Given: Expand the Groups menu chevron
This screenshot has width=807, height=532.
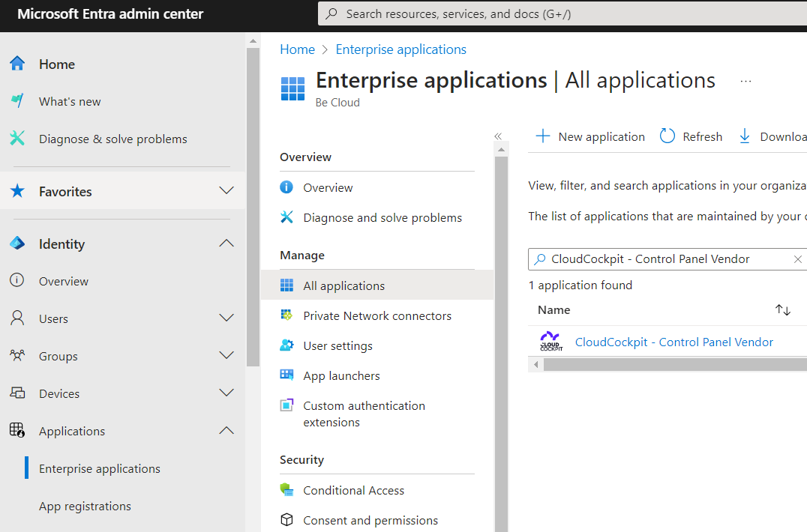Looking at the screenshot, I should (x=226, y=355).
